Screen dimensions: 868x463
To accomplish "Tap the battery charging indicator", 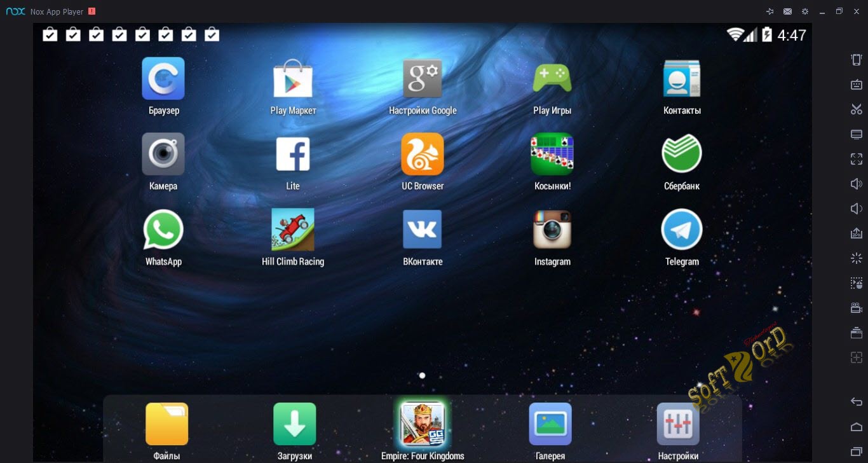I will tap(767, 34).
